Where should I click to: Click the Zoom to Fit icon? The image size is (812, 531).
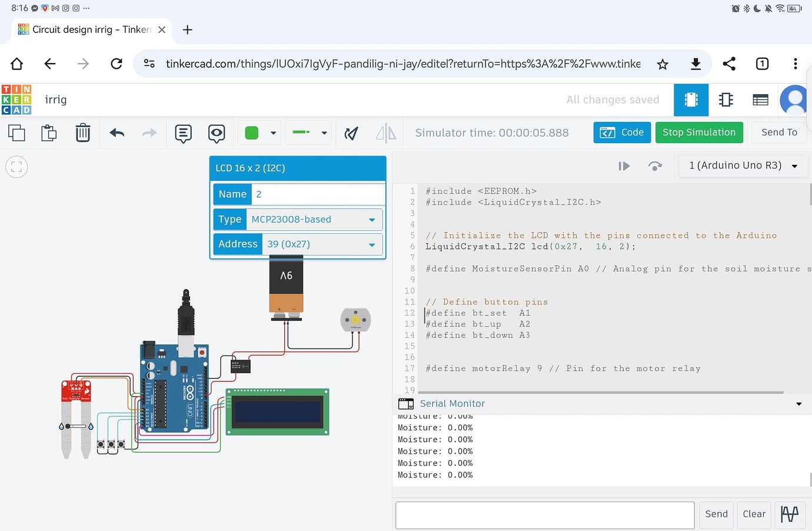tap(16, 167)
